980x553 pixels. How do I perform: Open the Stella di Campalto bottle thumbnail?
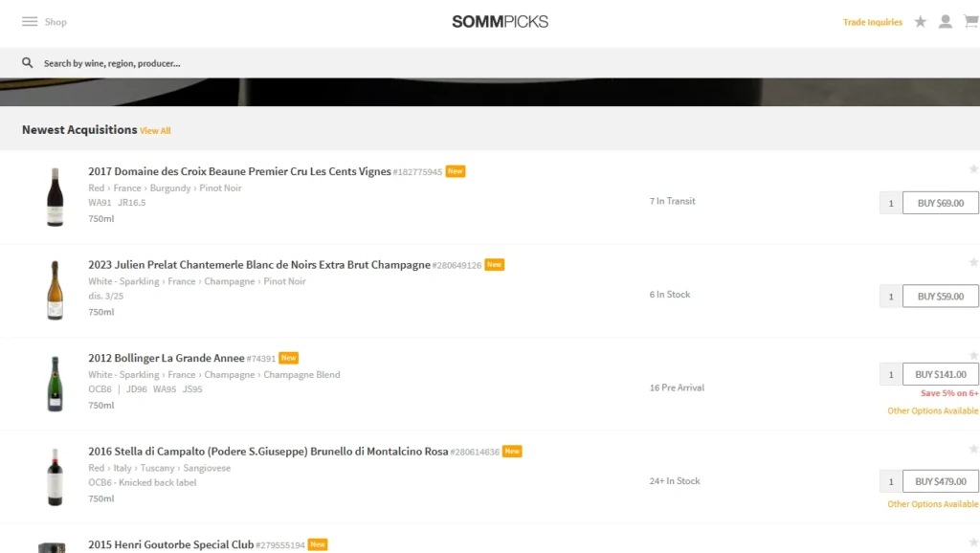click(x=55, y=476)
